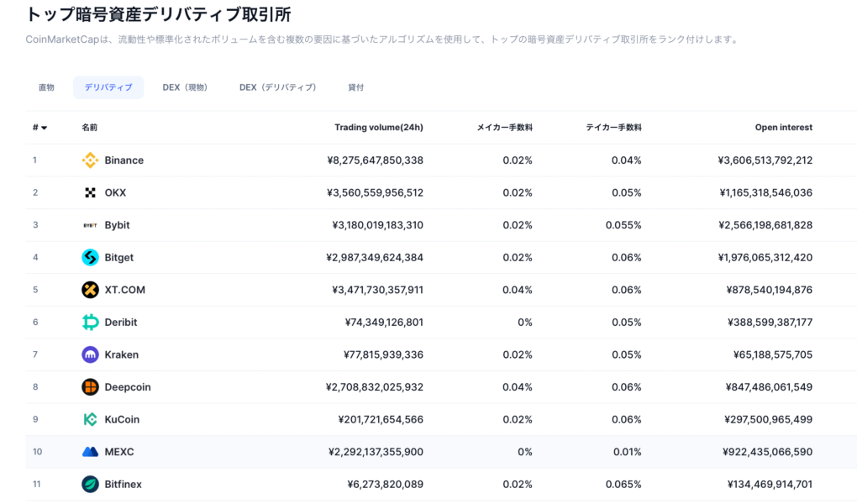The image size is (857, 504).
Task: Click the Deribit exchange logo
Action: coord(91,322)
